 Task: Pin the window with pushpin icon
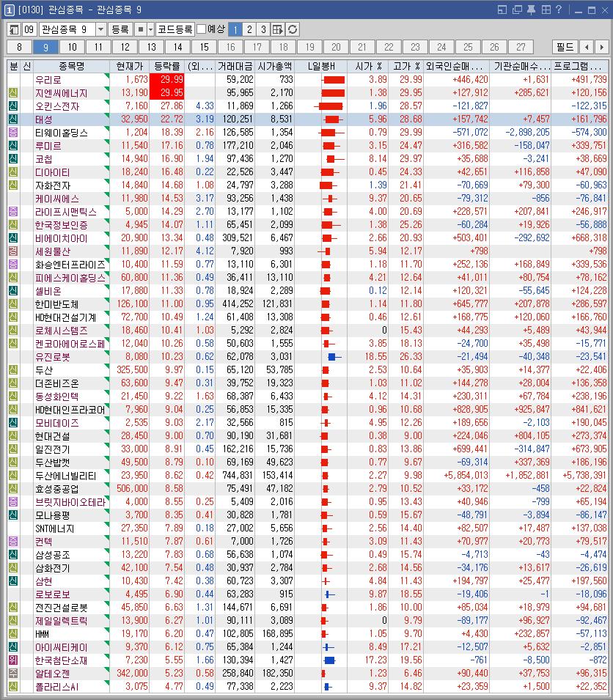pyautogui.click(x=532, y=10)
